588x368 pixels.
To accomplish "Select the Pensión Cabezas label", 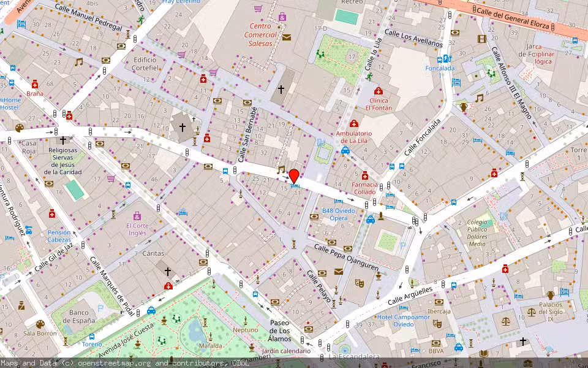I will (x=59, y=236).
